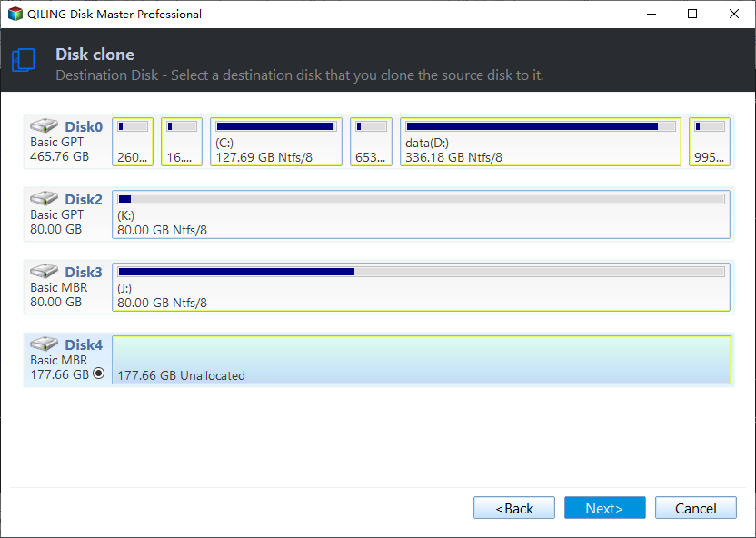Click the Disk4 label
The width and height of the screenshot is (756, 538).
coord(84,345)
